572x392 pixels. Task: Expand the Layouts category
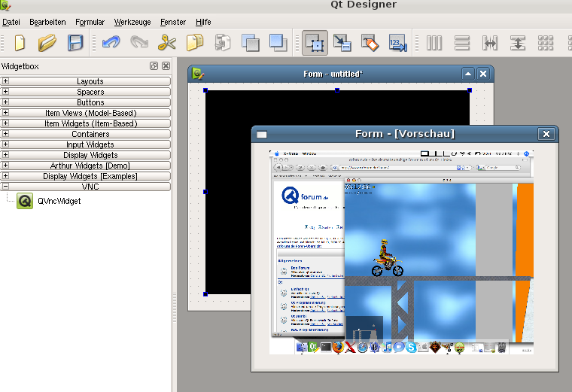click(5, 81)
